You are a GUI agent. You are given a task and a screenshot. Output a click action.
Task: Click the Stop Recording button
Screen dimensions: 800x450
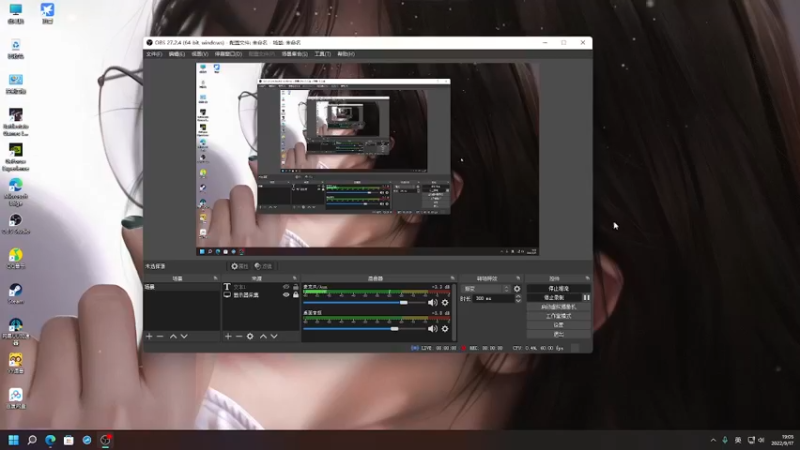pos(554,297)
